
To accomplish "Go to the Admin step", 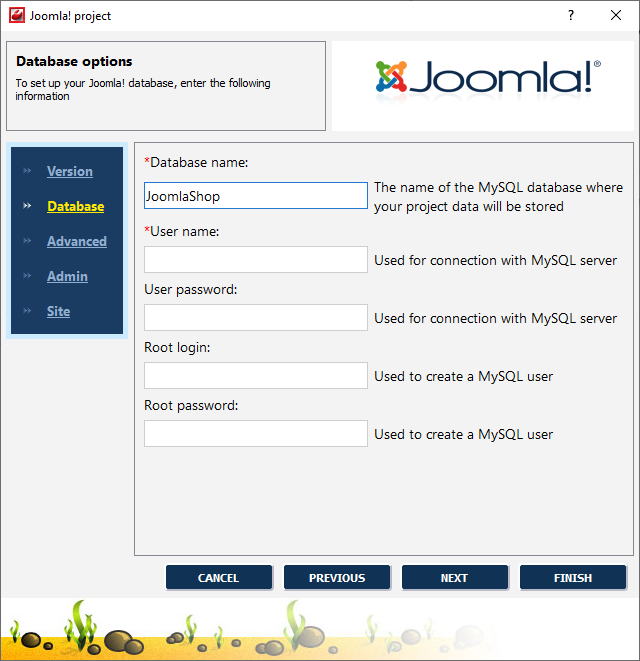I will 67,276.
